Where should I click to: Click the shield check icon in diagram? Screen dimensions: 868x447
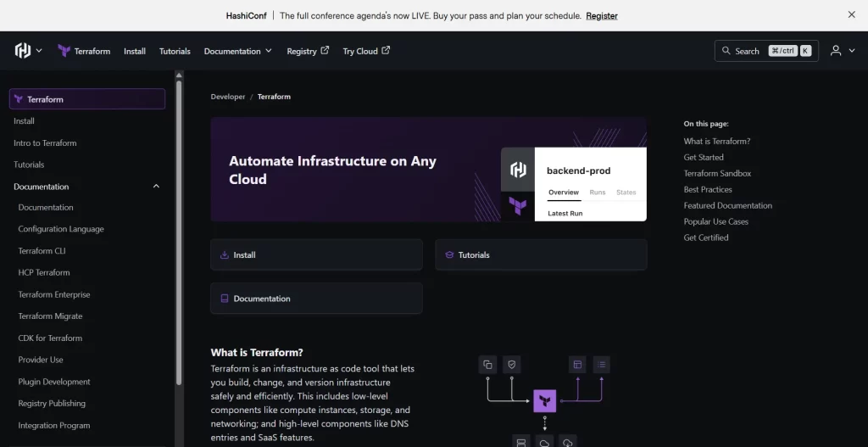(511, 365)
